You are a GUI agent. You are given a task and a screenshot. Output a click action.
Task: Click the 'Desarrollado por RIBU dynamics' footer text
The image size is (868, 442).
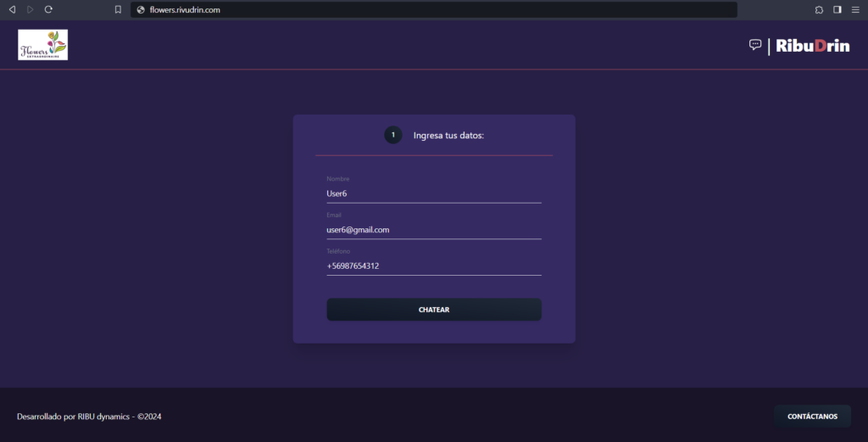coord(89,417)
